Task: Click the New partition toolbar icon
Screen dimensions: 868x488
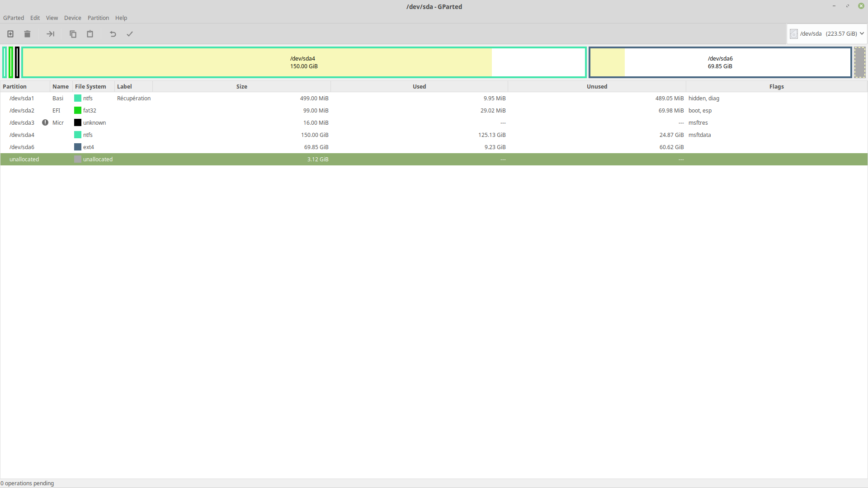Action: point(10,34)
